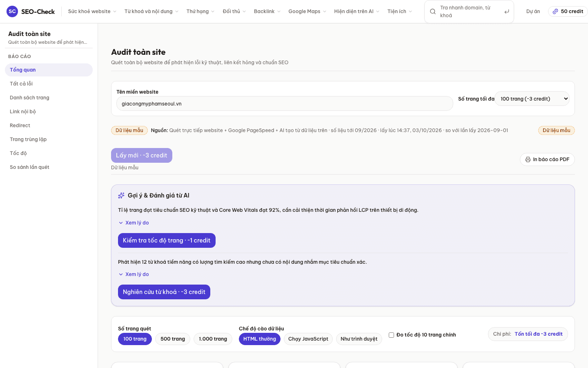
Task: Choose HTML thường crawl mode
Action: [260, 339]
